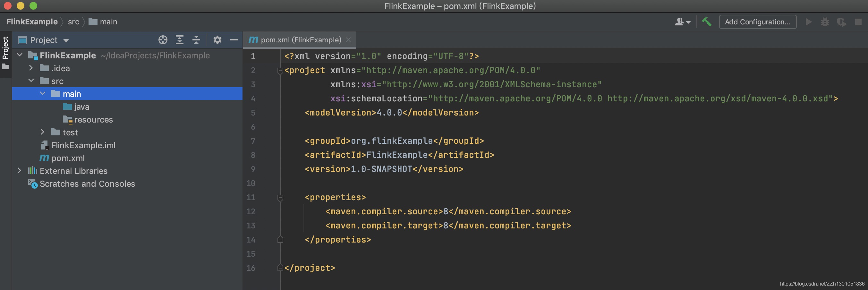The height and width of the screenshot is (290, 868).
Task: Click the modelVersion line in editor
Action: tap(392, 113)
